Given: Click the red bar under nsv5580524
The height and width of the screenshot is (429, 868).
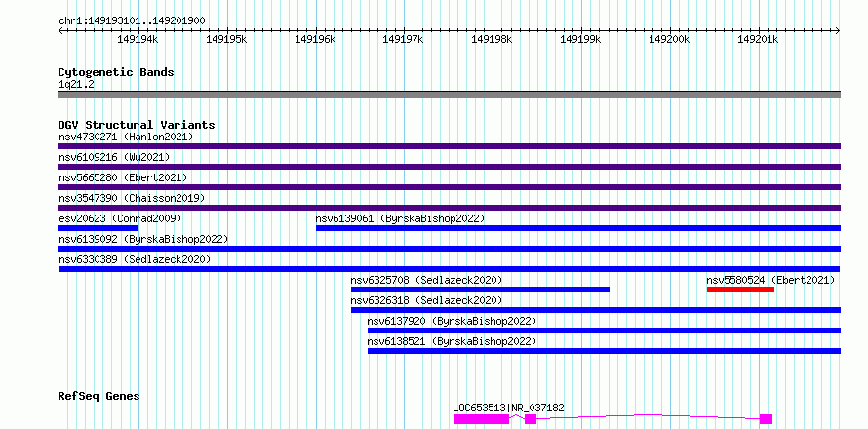Looking at the screenshot, I should tap(740, 290).
